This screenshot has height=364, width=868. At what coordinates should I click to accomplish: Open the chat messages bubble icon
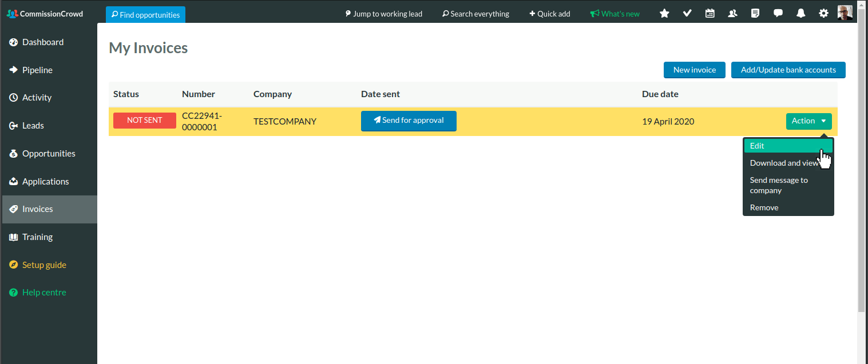[778, 13]
